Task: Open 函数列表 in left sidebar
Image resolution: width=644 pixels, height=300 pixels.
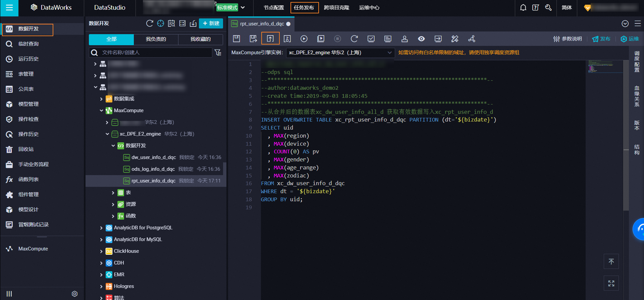Action: [28, 179]
